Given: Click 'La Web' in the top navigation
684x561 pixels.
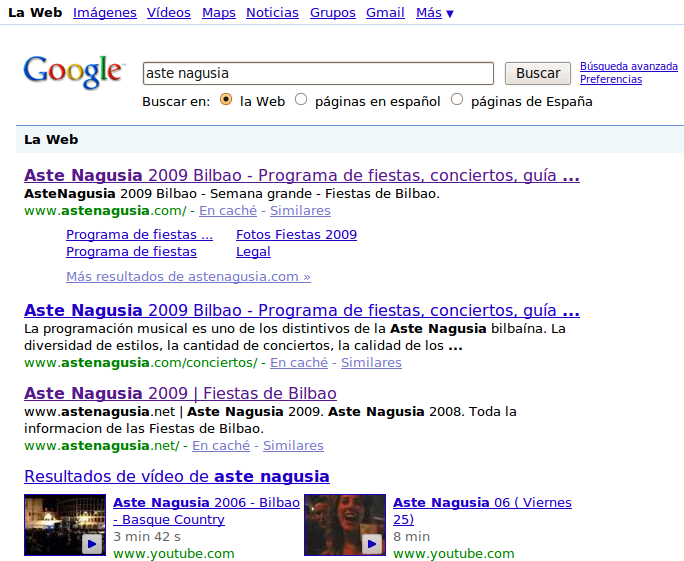Looking at the screenshot, I should tap(35, 13).
